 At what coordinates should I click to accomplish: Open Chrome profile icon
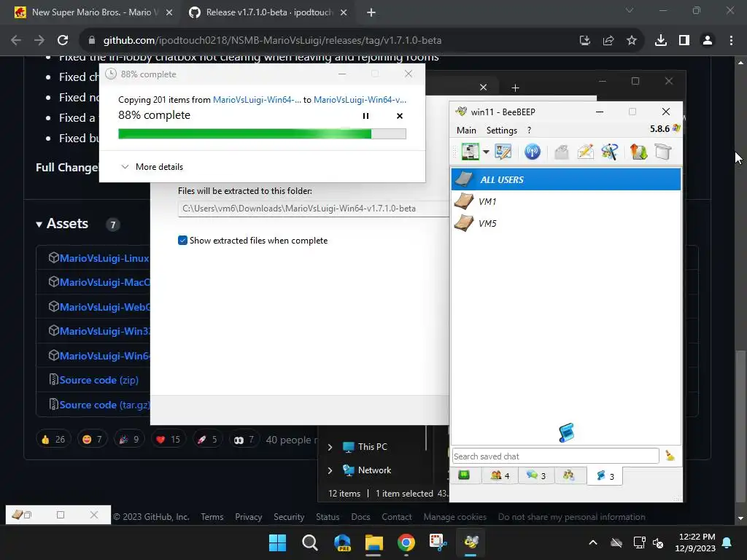pos(708,41)
